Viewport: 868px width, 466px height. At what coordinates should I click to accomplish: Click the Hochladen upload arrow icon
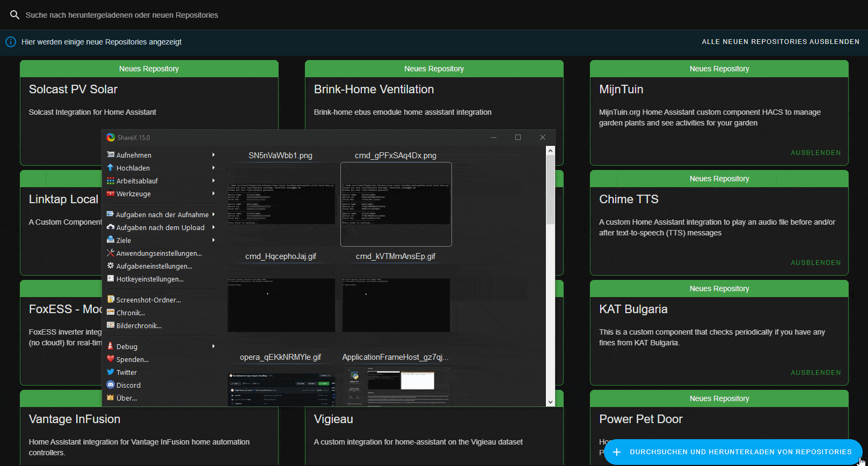(111, 168)
